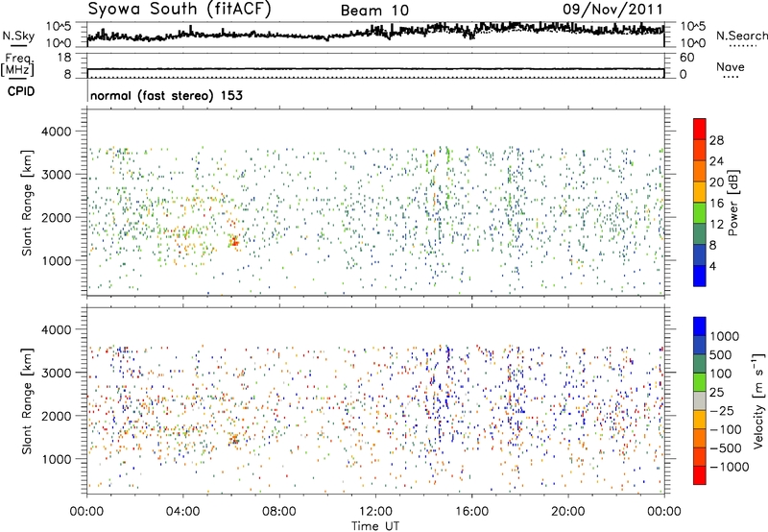Click the red high-power cluster near 06:00
This screenshot has height=532, width=768.
click(234, 241)
